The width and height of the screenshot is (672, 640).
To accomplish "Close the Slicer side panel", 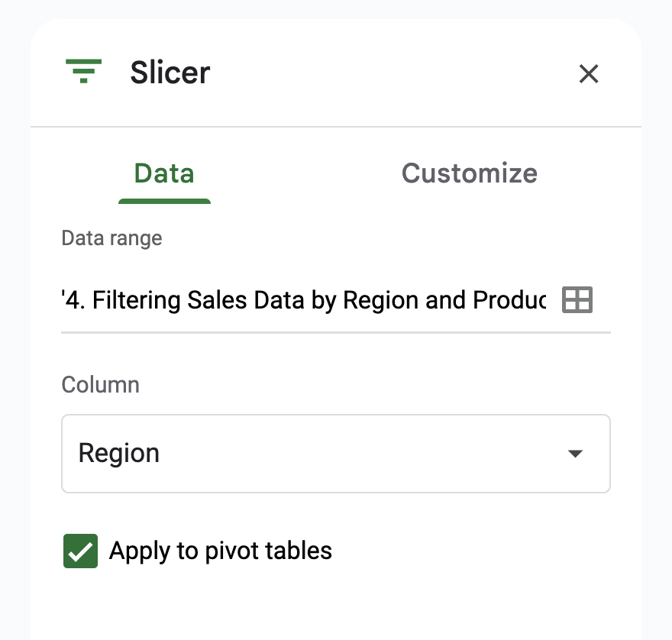I will [x=588, y=74].
